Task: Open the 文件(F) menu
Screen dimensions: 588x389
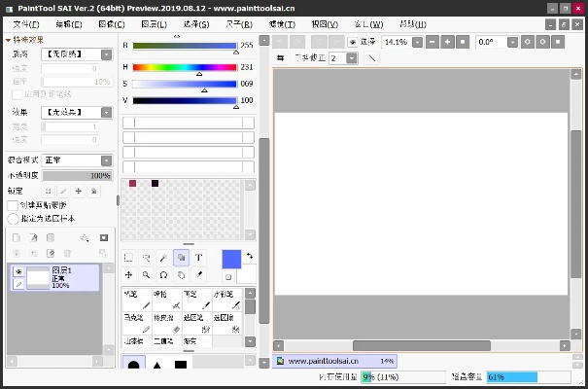Action: point(26,23)
